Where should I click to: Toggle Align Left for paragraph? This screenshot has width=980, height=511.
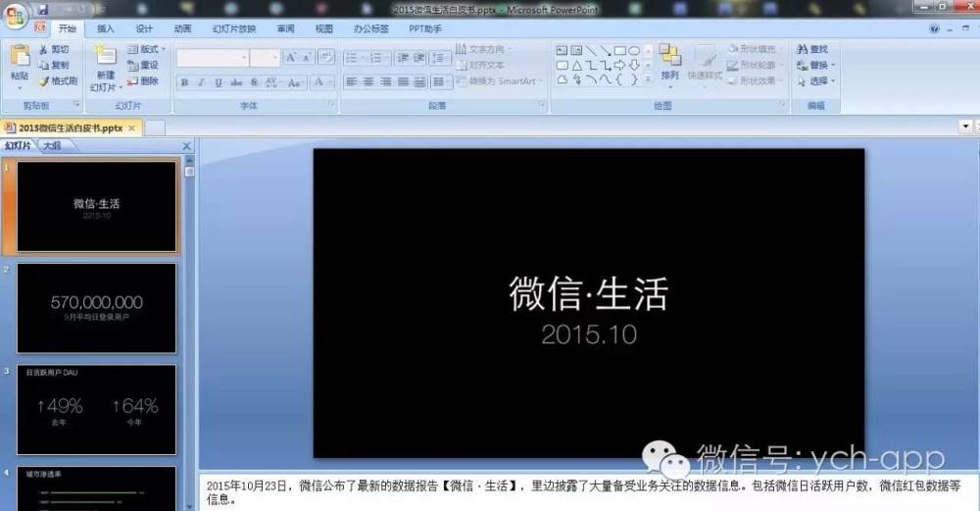point(351,82)
